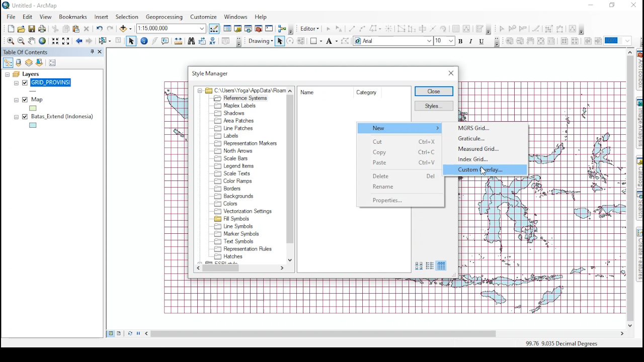Uncheck the Batas_Extend (Indonesia) layer
The image size is (644, 362).
click(25, 116)
